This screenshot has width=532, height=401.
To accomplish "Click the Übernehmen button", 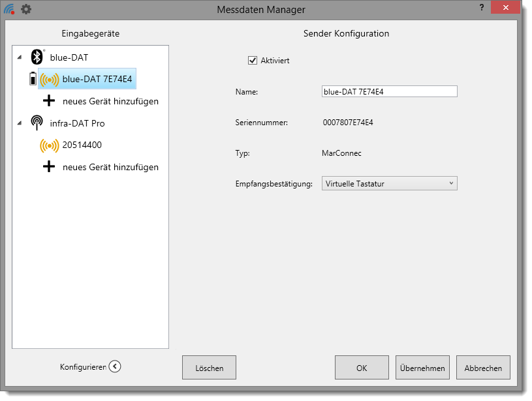I will point(422,368).
